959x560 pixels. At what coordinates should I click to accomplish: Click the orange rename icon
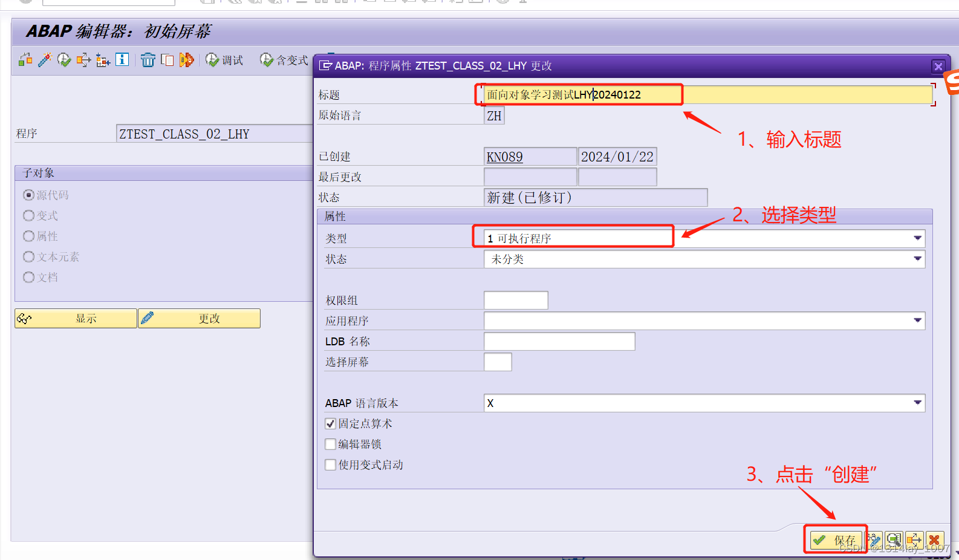(x=187, y=59)
